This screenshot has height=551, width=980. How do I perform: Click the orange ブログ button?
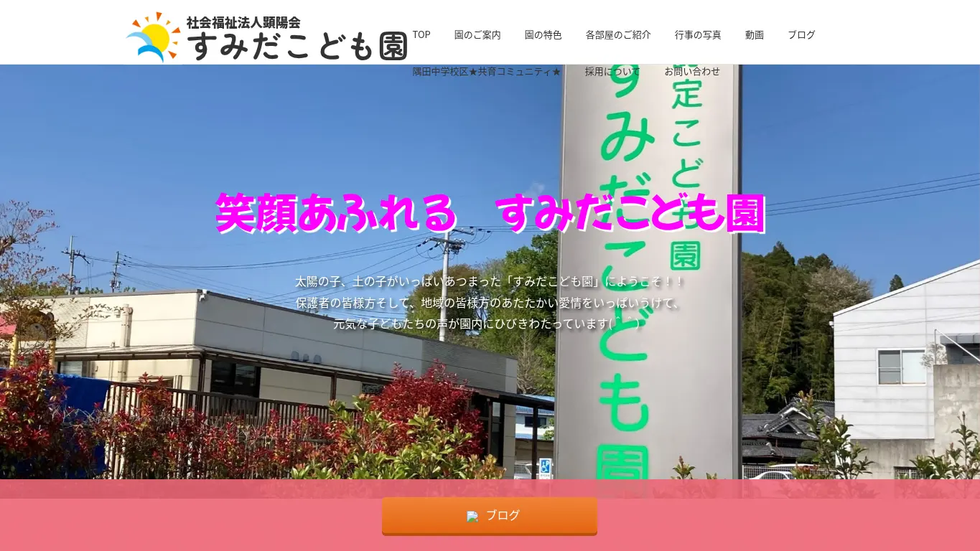pos(490,516)
